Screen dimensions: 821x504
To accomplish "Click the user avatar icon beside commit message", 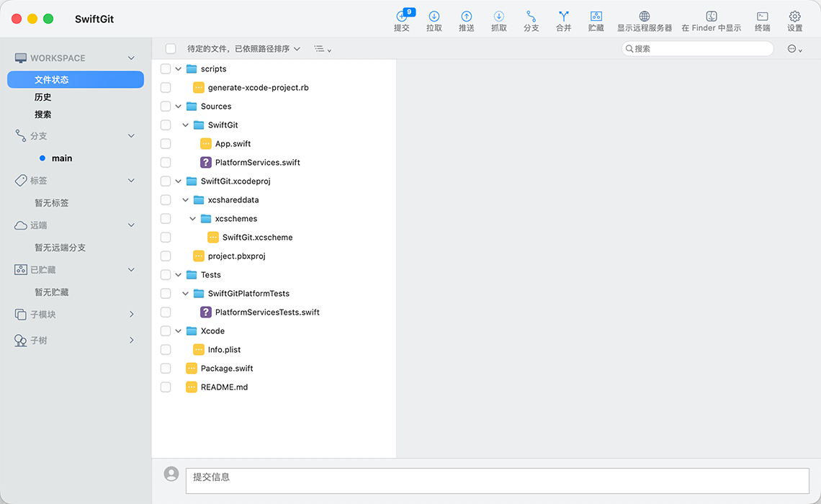I will (x=171, y=474).
